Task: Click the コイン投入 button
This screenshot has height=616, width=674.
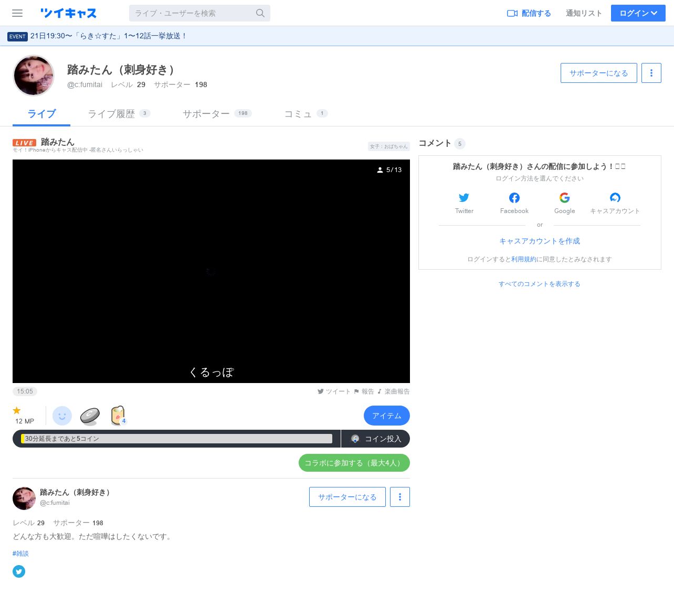Action: (x=376, y=439)
